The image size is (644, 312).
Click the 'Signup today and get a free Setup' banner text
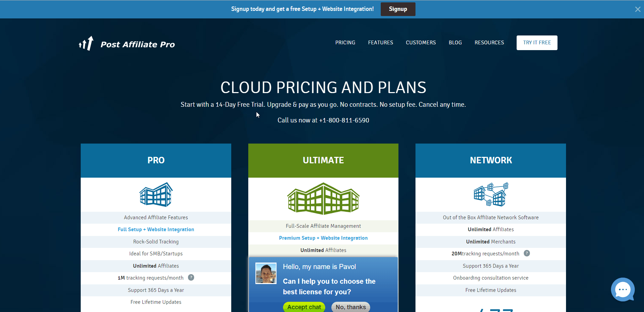302,9
